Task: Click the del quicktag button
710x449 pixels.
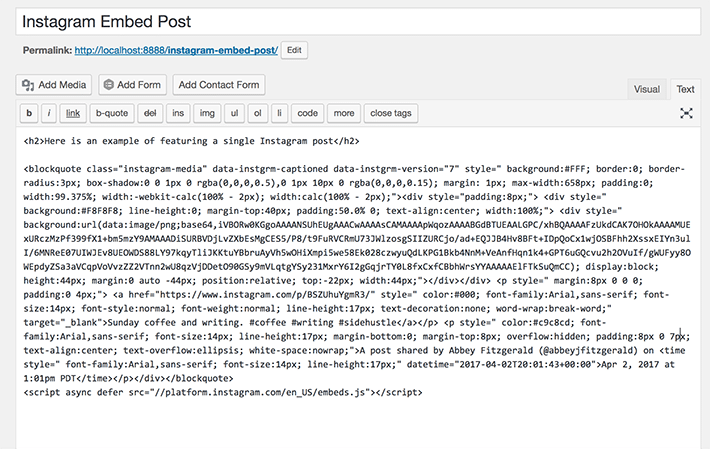Action: click(x=150, y=113)
